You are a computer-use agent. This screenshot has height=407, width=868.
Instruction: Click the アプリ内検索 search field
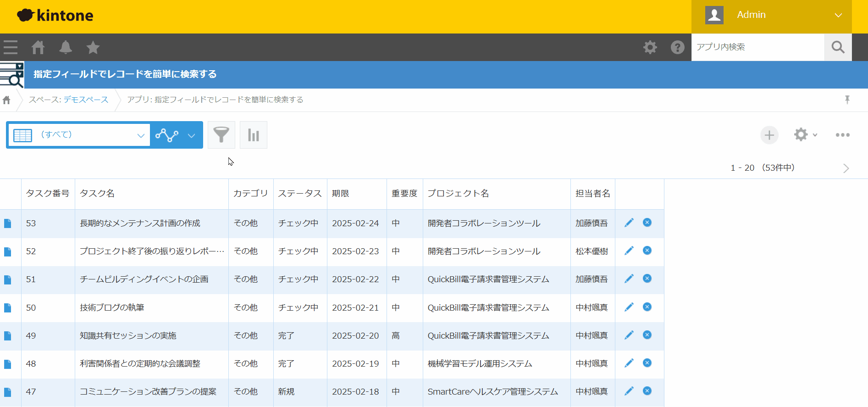point(758,47)
